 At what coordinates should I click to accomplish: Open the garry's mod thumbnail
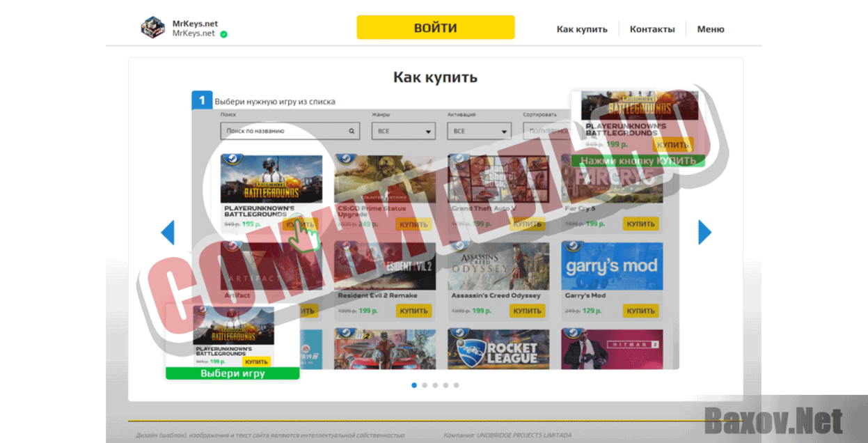tap(612, 266)
